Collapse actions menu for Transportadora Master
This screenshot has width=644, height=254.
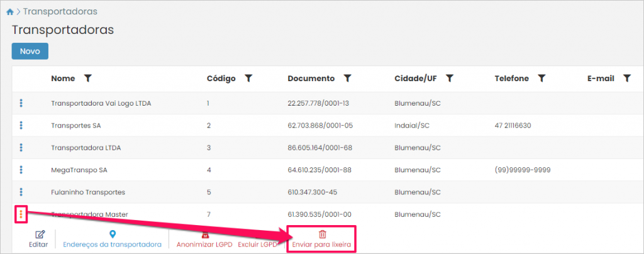21,214
